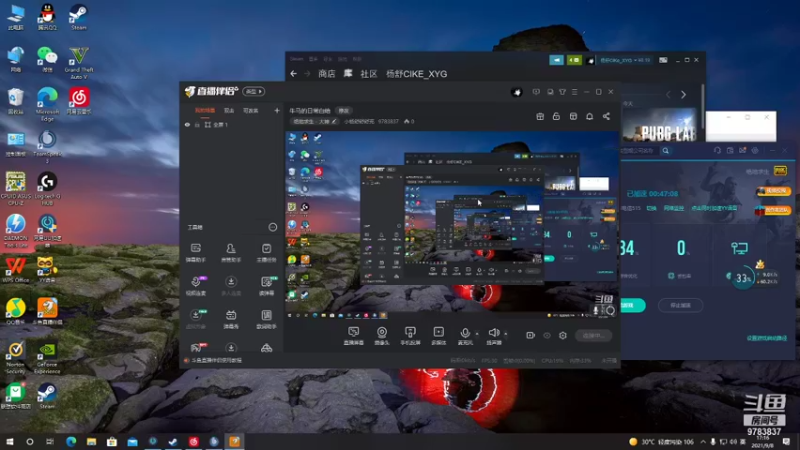
Task: Open the menu lines icon in the streaming app title bar
Action: tap(574, 92)
